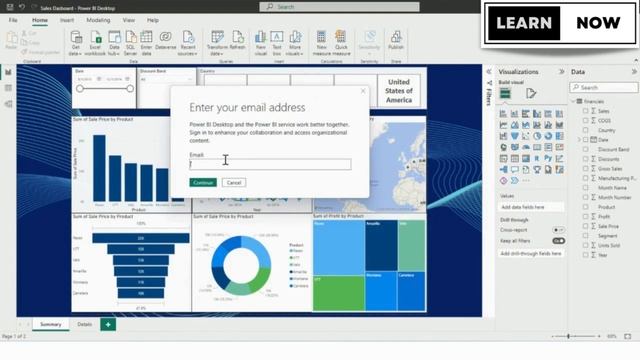
Task: Select the Line chart visualization
Action: point(503,125)
